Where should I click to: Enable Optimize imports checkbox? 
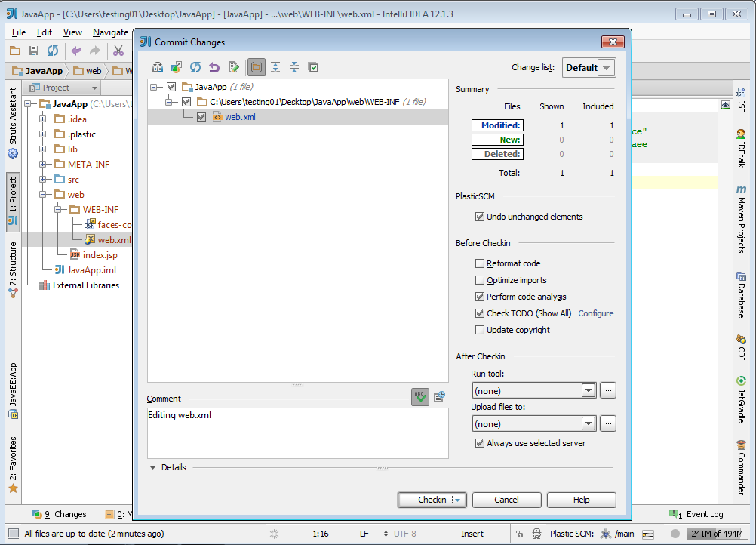(x=480, y=280)
